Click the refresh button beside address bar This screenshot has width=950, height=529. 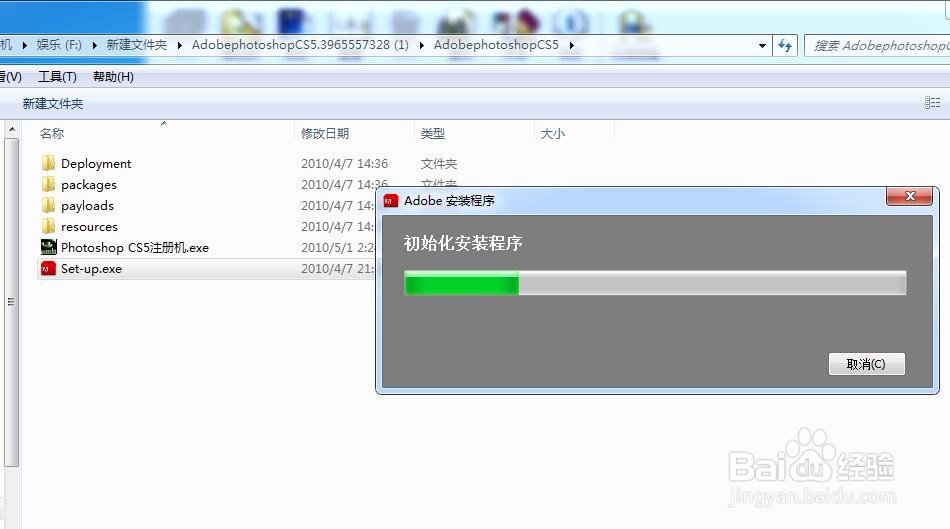point(785,45)
